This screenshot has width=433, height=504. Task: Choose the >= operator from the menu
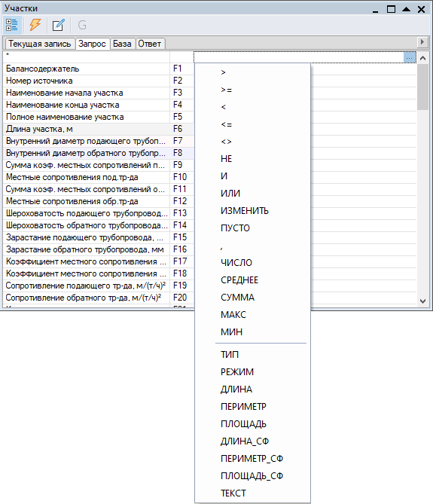pyautogui.click(x=252, y=90)
